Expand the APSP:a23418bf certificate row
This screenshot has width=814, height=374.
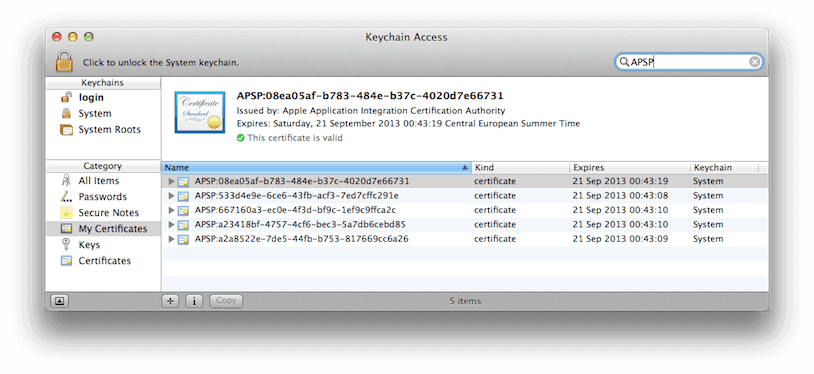[x=172, y=225]
